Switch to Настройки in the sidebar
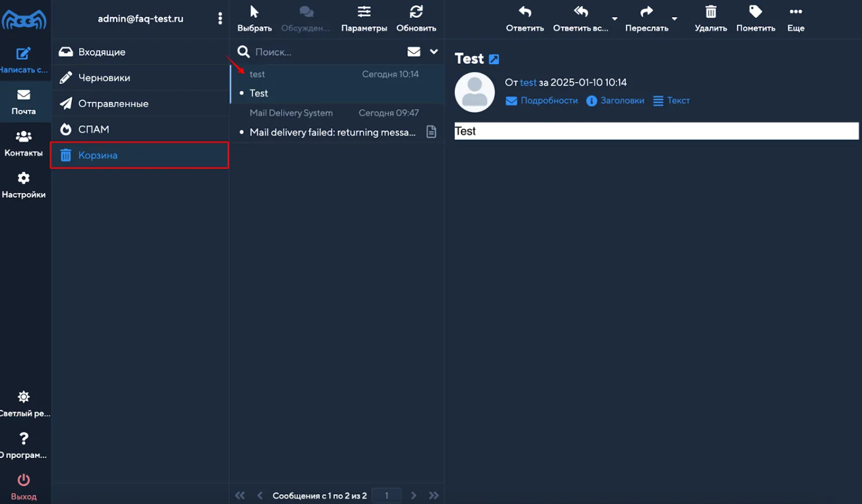This screenshot has height=504, width=862. (x=24, y=184)
